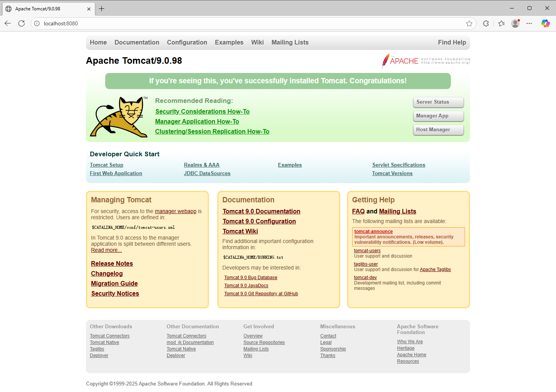Screen dimensions: 556x392
Task: Go to Home in the navigation bar
Action: click(98, 42)
